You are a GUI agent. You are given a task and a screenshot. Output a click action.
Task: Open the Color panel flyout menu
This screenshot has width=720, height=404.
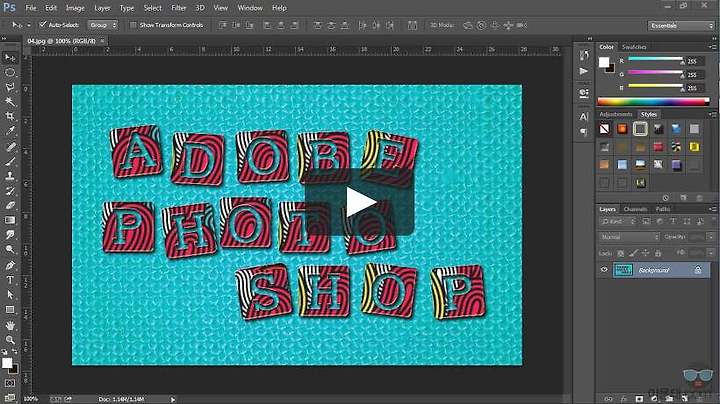pos(712,47)
